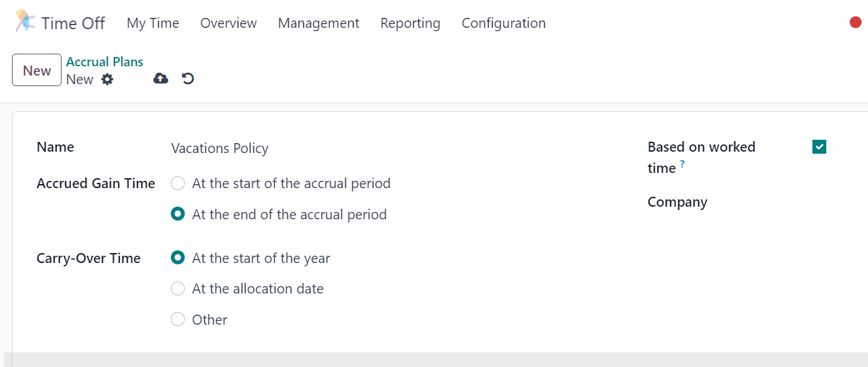
Task: Open the help tooltip question mark
Action: (682, 165)
